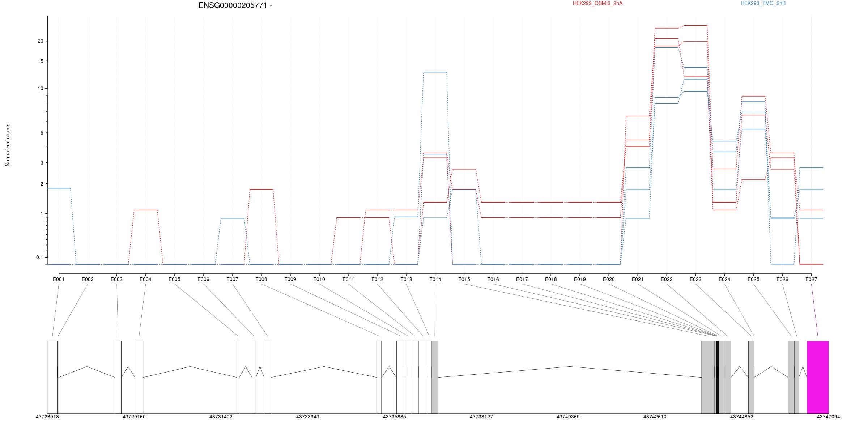Click genomic coordinate 43747094
Viewport: 868px width, 434px height.
coord(828,417)
